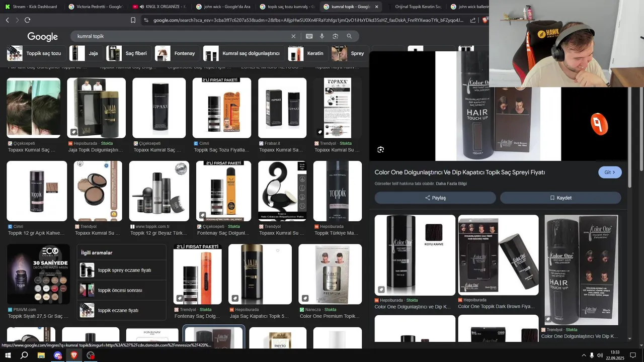This screenshot has width=644, height=362.
Task: Click the share icon in address bar
Action: tap(473, 20)
